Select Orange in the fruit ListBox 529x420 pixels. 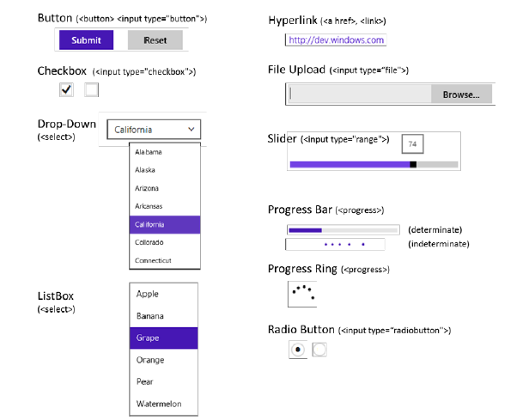click(164, 360)
